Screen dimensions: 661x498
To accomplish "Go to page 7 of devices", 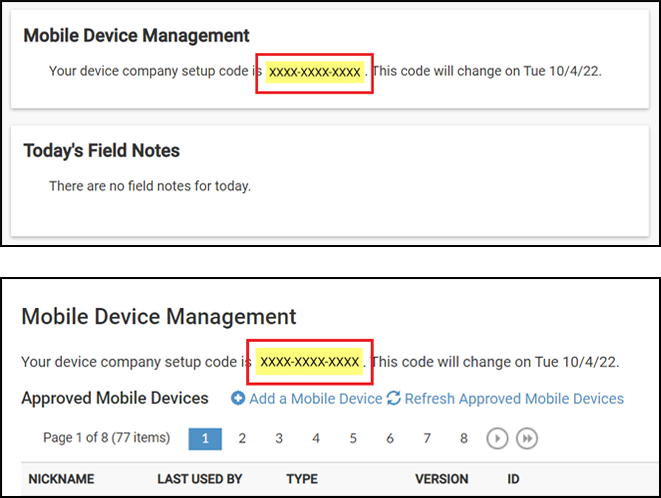I will click(427, 439).
